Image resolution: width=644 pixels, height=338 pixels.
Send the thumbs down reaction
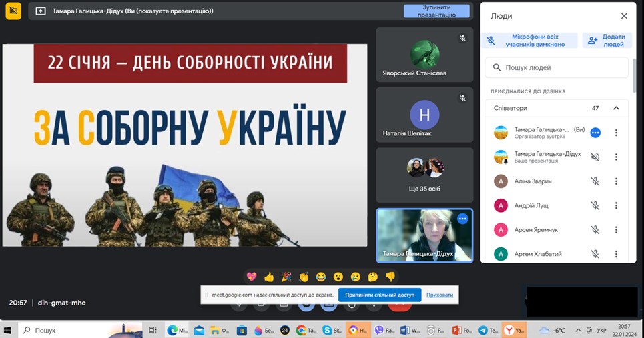390,277
